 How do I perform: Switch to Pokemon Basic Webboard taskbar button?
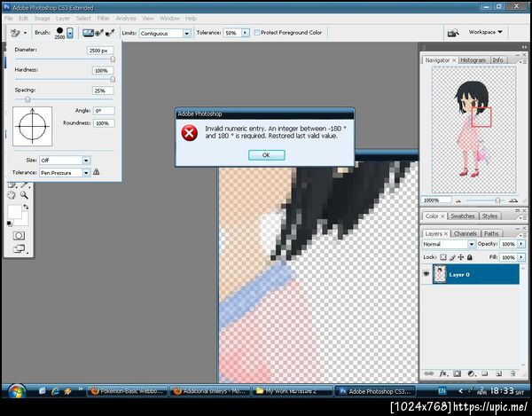(127, 391)
